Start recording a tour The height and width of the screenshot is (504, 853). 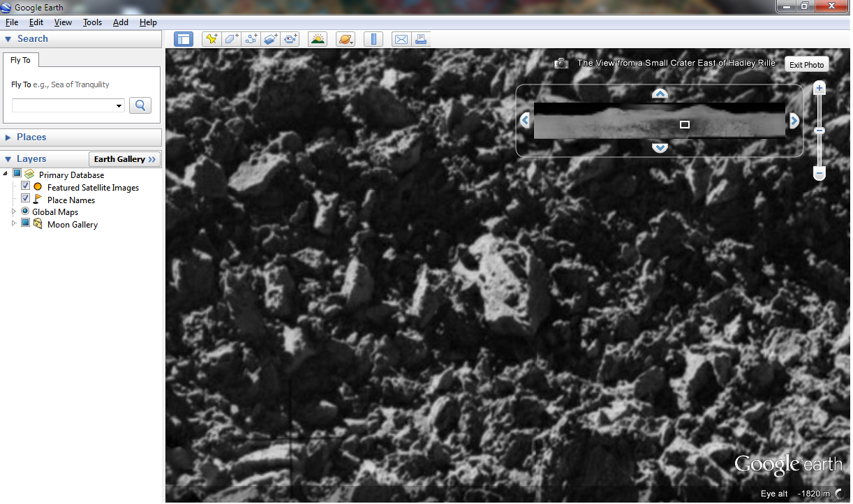(x=290, y=39)
